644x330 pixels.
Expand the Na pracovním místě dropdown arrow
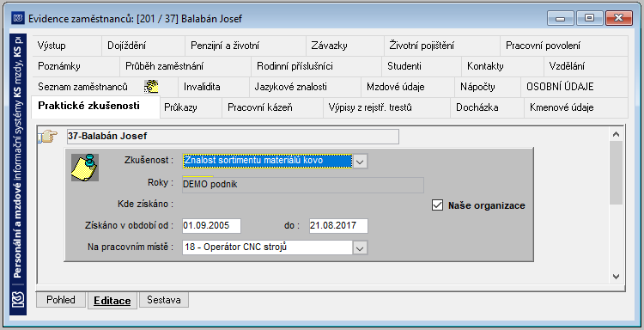click(360, 247)
